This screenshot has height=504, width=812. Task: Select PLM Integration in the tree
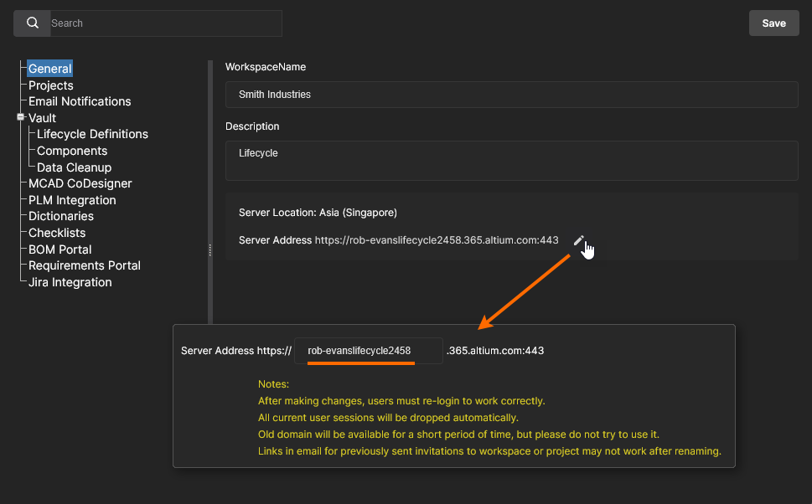[x=72, y=200]
